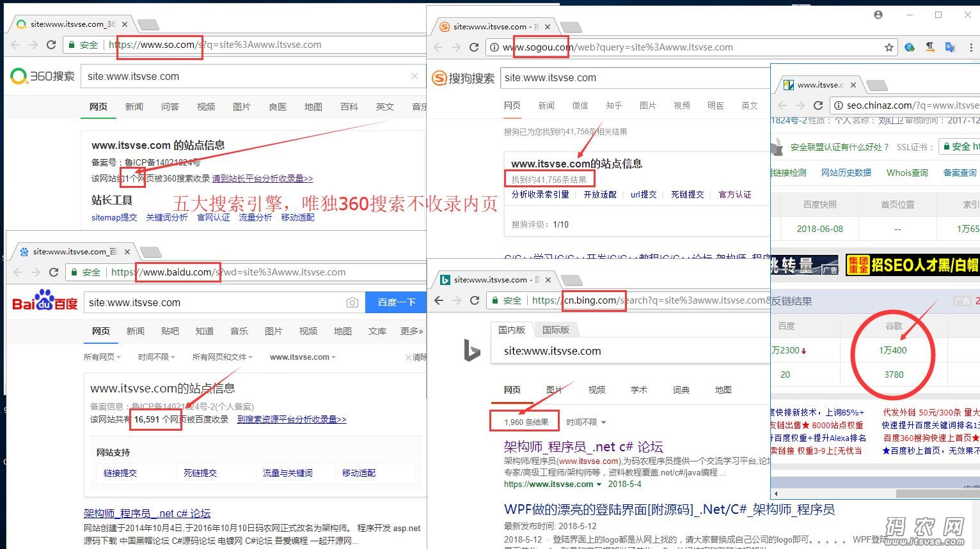
Task: Select 学术 tab in Bing
Action: pyautogui.click(x=639, y=390)
